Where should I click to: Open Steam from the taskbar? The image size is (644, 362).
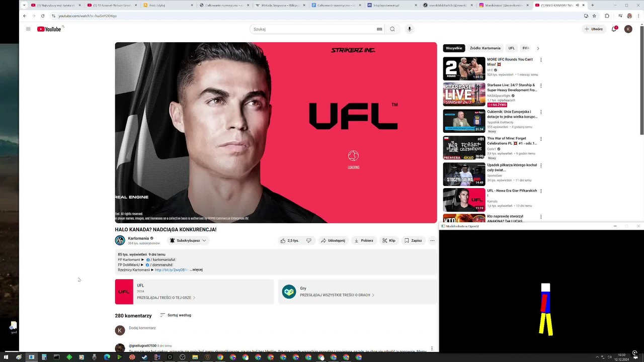tap(144, 357)
